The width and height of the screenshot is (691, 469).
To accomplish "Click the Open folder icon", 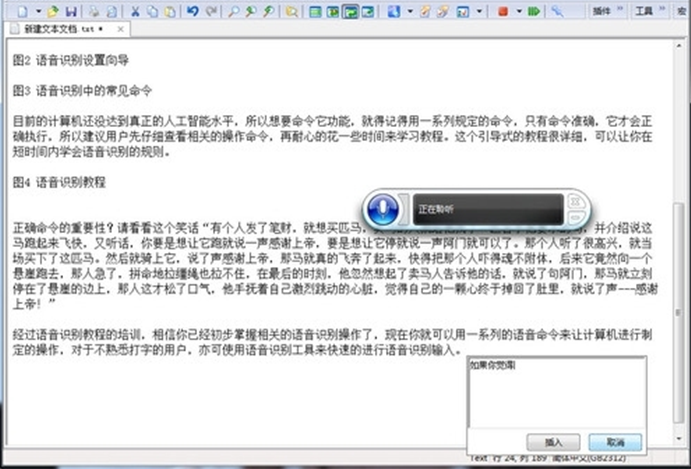I will tap(52, 11).
